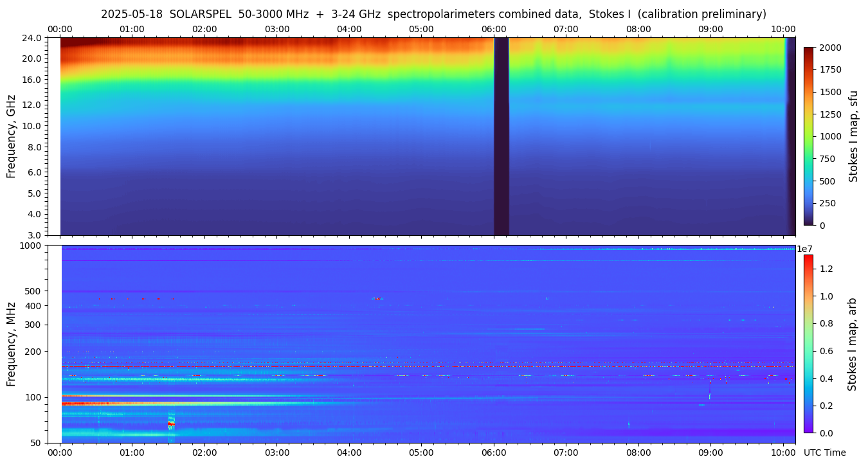Select the red burst near 01:30 below 100 MHz
The height and width of the screenshot is (466, 868).
pyautogui.click(x=171, y=424)
